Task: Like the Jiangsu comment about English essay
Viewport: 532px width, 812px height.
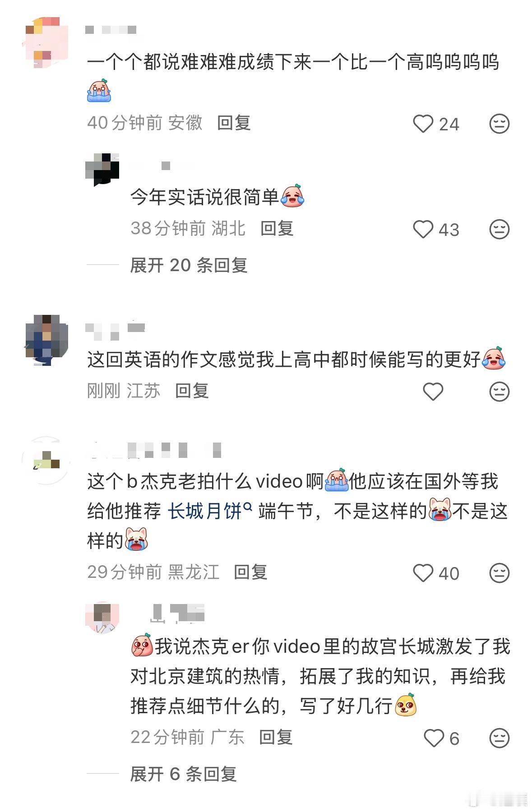Action: click(433, 391)
